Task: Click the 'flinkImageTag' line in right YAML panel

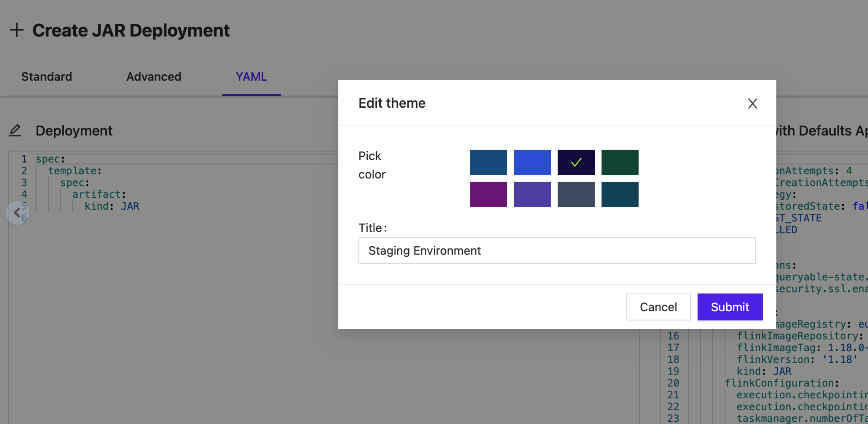Action: click(x=802, y=347)
